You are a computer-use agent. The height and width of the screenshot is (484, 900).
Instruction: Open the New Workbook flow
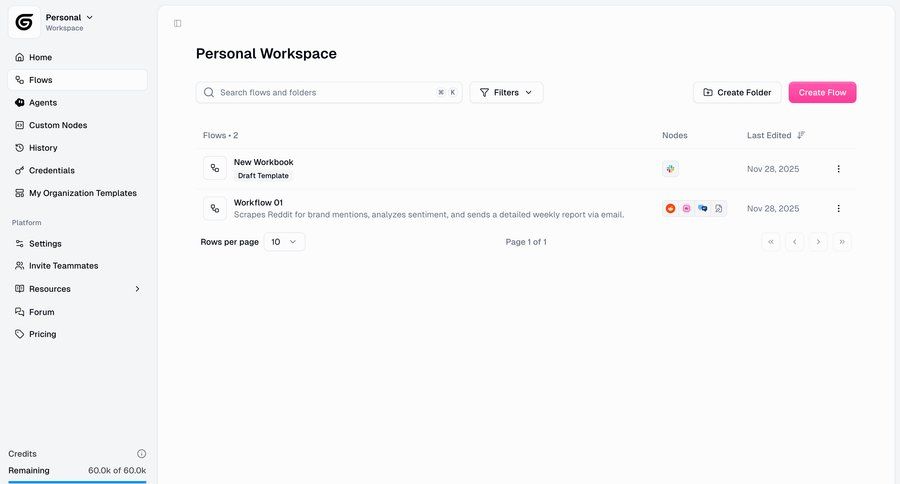point(263,162)
